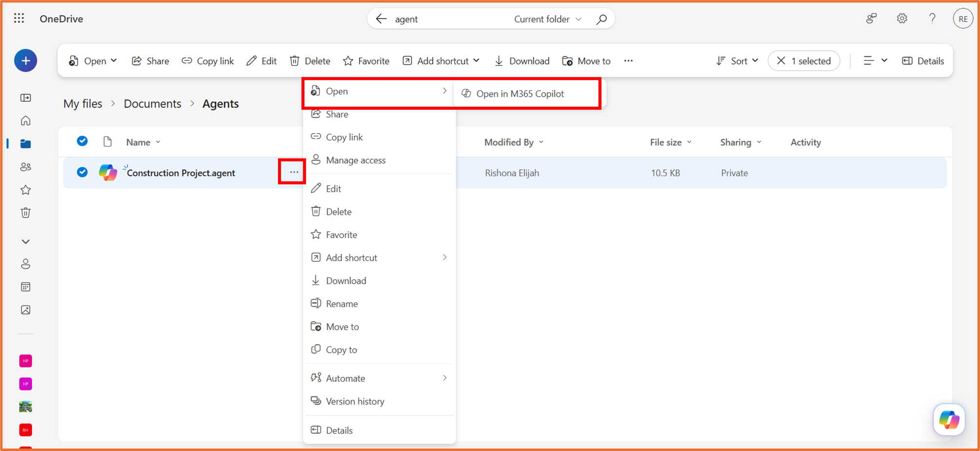Expand Add shortcut dropdown in toolbar

pos(441,61)
